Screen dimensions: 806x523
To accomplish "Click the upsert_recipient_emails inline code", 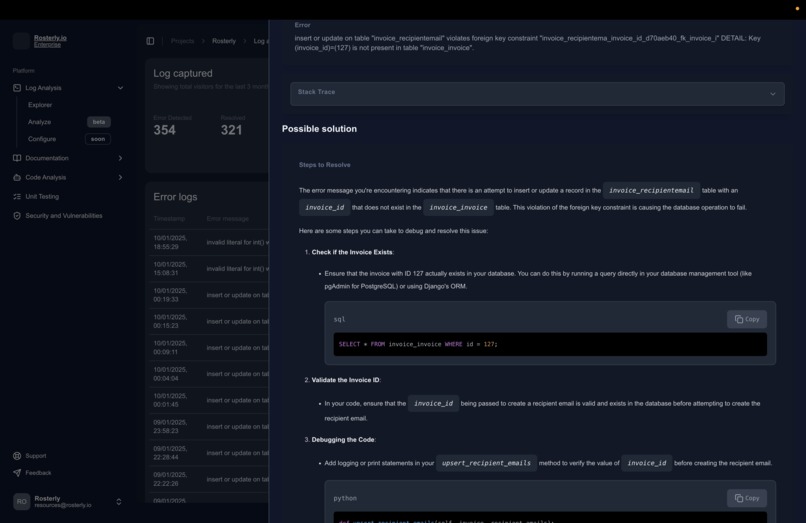I will click(x=486, y=463).
